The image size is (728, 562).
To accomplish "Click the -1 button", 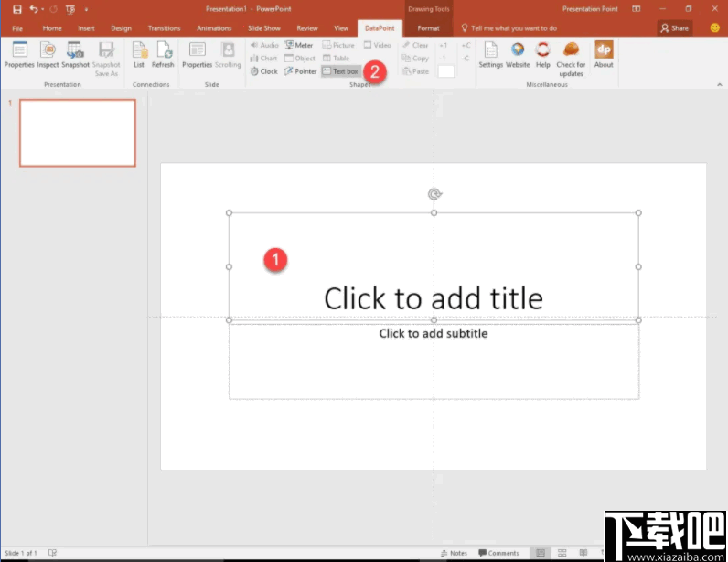I will [443, 58].
